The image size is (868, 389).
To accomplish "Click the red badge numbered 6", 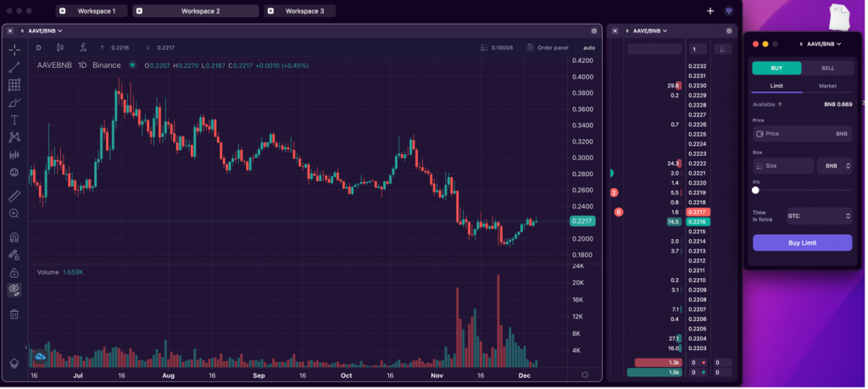I will click(619, 212).
